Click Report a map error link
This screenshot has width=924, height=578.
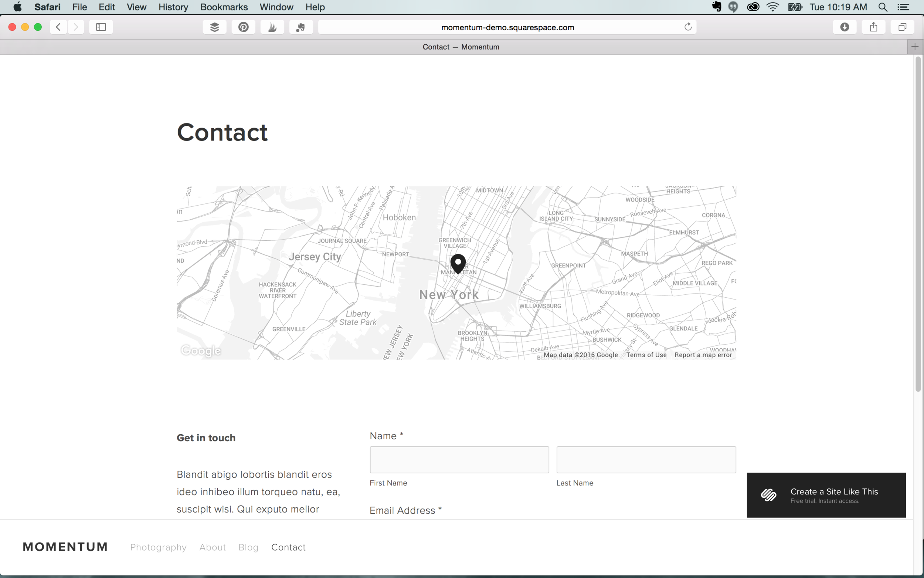[x=703, y=355]
